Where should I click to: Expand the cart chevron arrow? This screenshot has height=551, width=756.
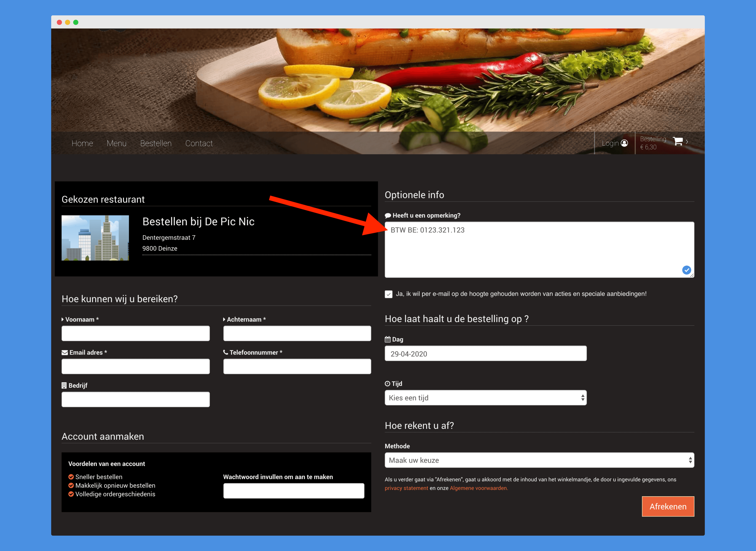[x=687, y=142]
